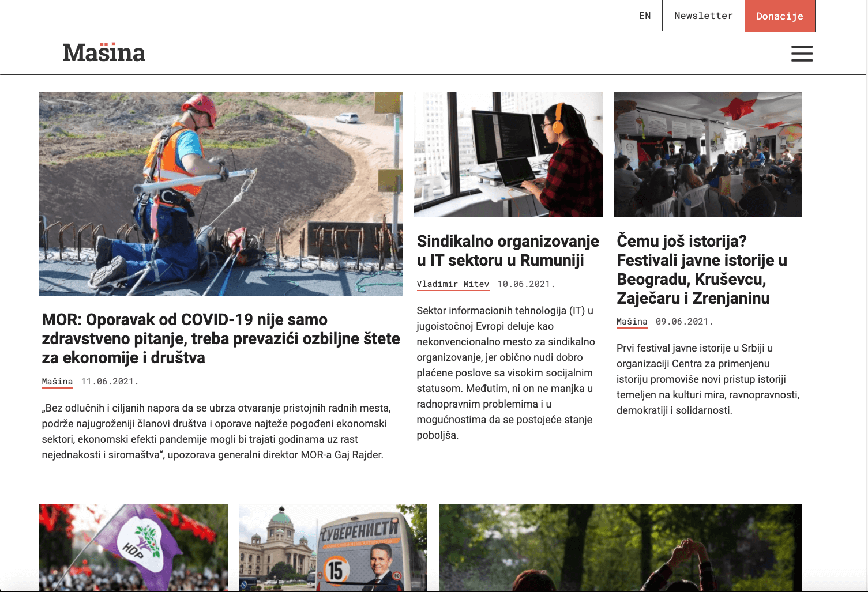Open the programmer with headphones image
868x592 pixels.
click(508, 154)
